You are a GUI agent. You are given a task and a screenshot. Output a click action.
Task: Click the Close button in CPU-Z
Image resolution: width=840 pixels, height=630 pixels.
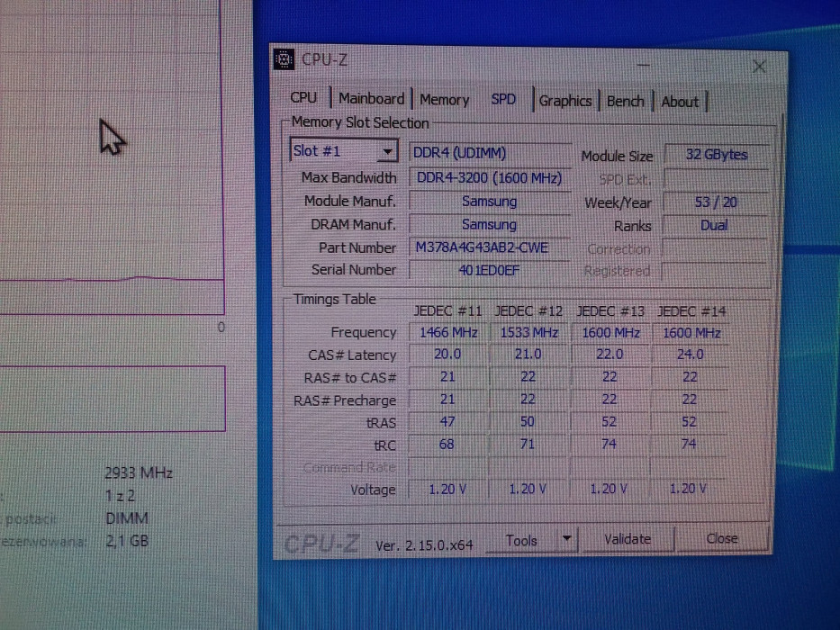pyautogui.click(x=722, y=538)
